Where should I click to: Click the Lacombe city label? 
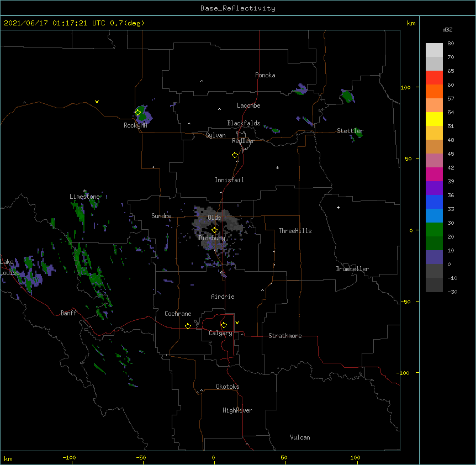pyautogui.click(x=248, y=105)
